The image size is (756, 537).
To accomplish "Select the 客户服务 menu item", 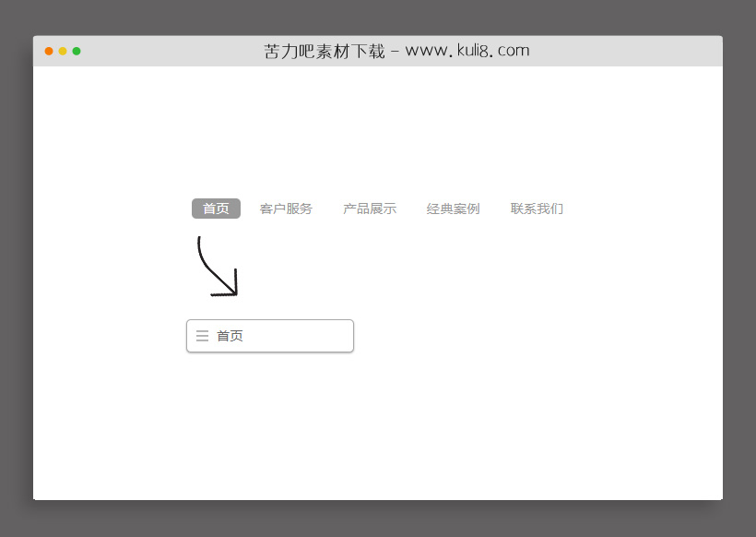I will click(285, 209).
